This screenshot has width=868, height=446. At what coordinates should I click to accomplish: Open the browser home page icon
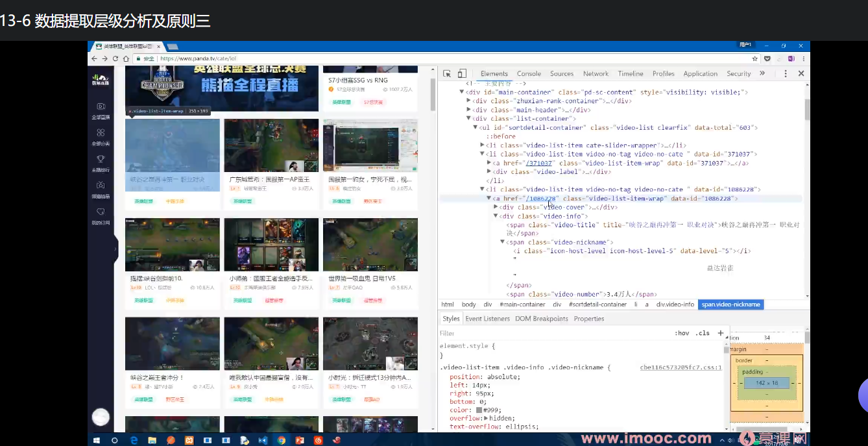pyautogui.click(x=126, y=58)
